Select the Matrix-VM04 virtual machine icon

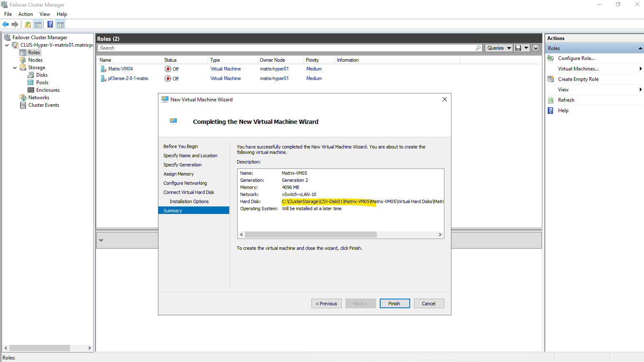coord(103,69)
